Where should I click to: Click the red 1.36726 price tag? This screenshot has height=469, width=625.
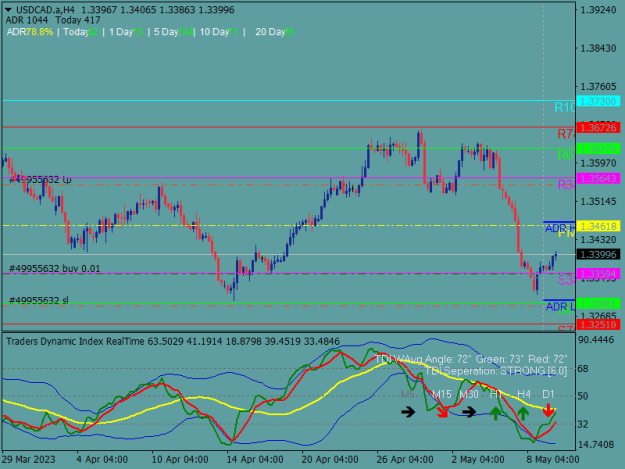(598, 128)
